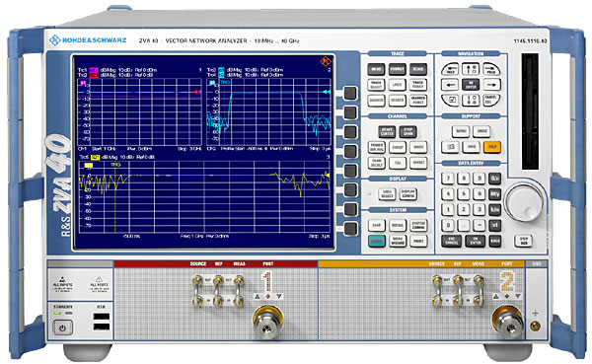This screenshot has height=364, width=592.
Task: Push the SWEEP key
Action: [398, 147]
